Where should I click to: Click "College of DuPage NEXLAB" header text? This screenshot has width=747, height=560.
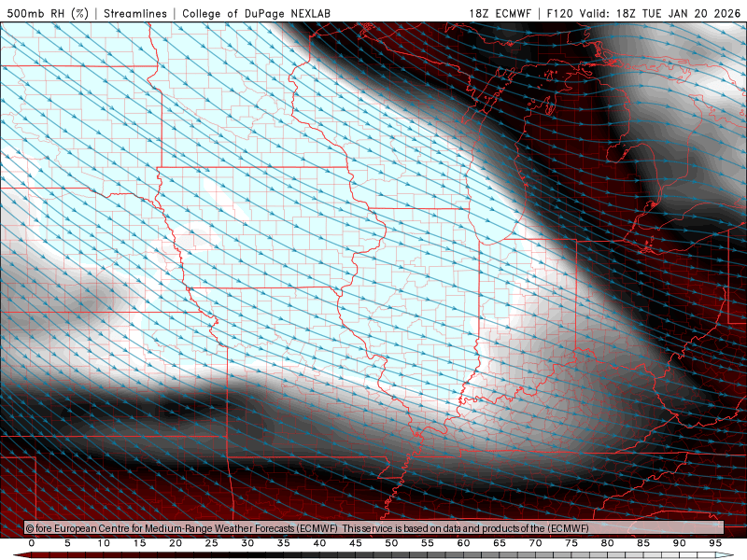(x=256, y=13)
